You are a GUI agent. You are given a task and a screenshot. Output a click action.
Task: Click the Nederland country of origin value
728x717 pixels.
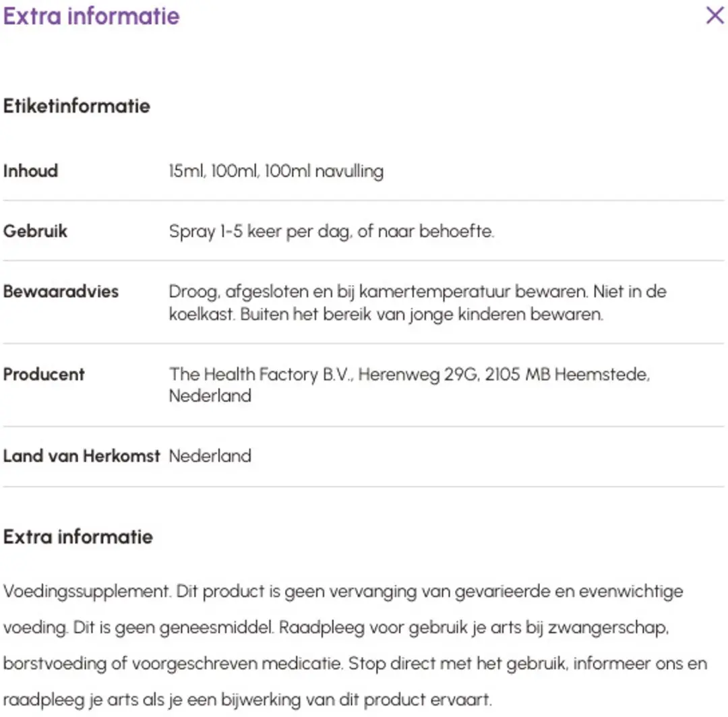tap(210, 456)
